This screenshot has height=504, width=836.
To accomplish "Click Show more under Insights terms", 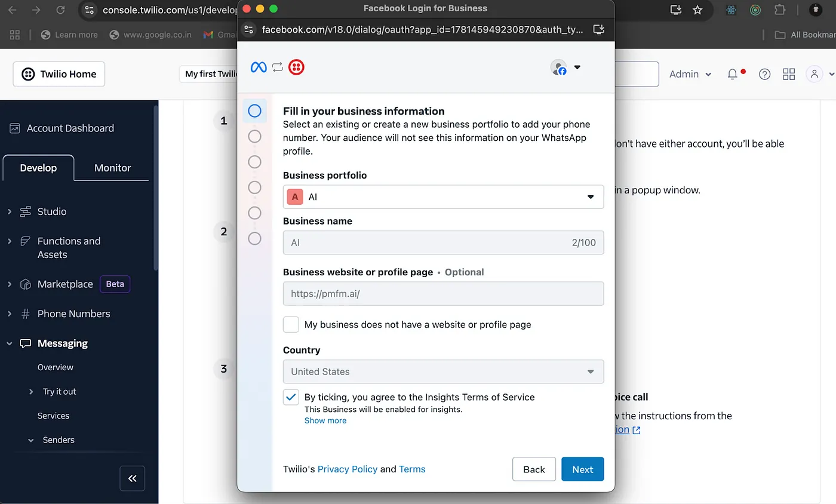I will [325, 420].
